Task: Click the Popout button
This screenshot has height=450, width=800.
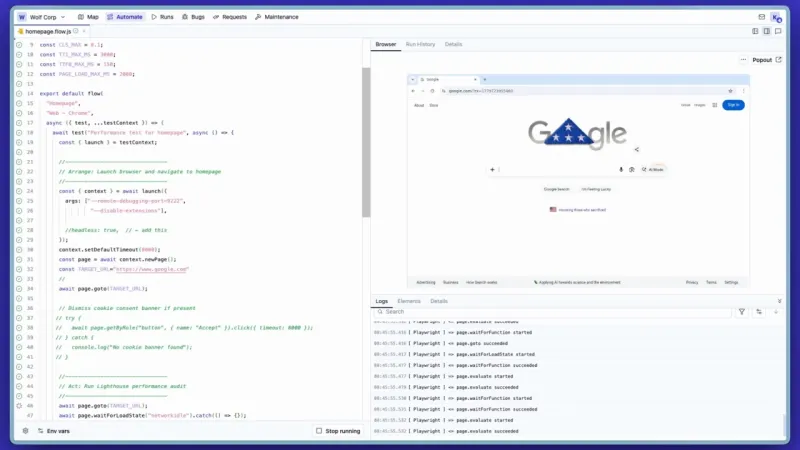Action: click(x=767, y=60)
